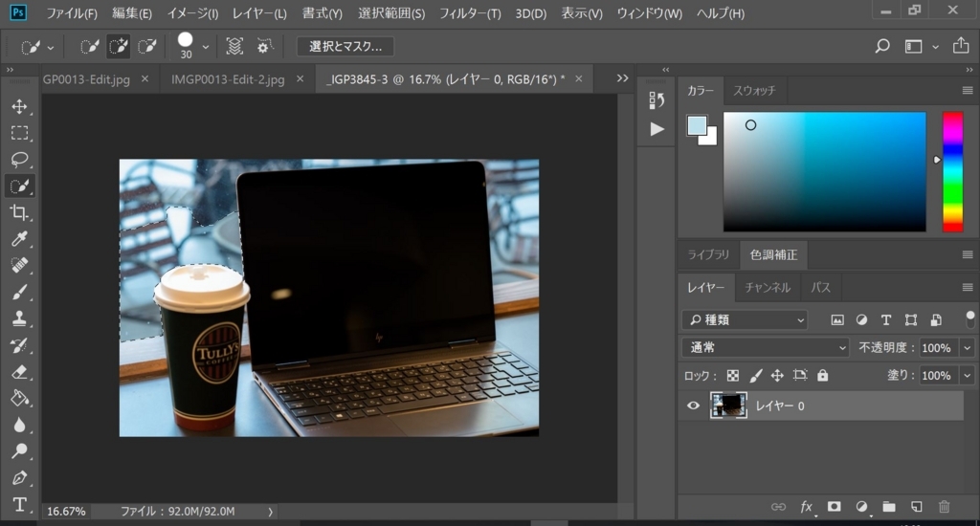Delete layer with trash icon

click(944, 507)
